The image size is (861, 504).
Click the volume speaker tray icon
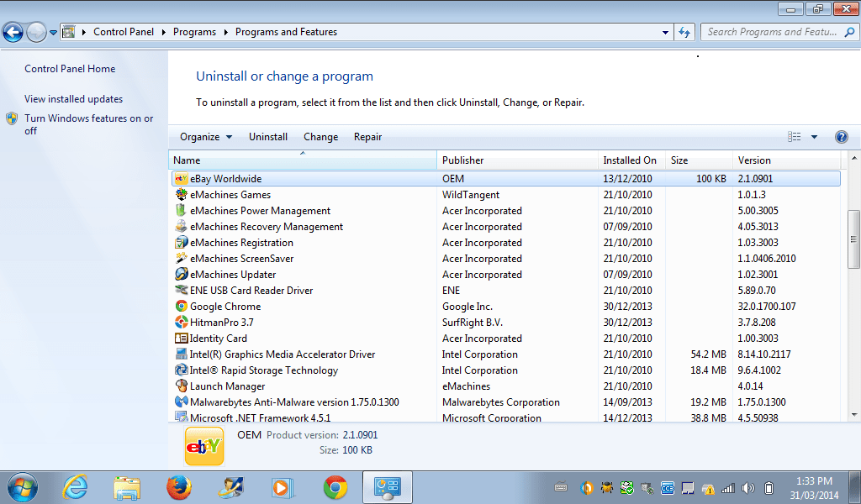pyautogui.click(x=747, y=487)
